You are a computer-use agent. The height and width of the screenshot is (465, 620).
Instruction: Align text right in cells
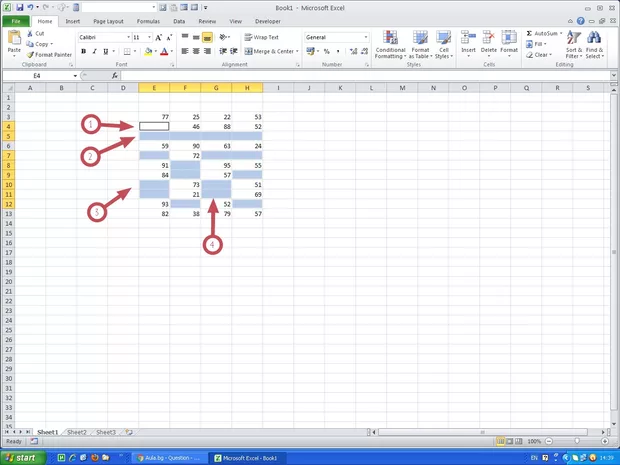[207, 51]
